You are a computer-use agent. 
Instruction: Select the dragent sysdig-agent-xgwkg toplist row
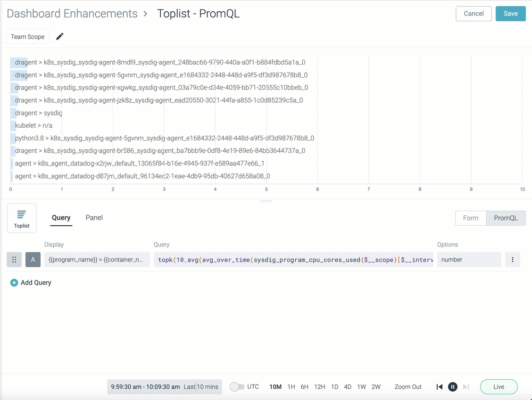(x=161, y=88)
